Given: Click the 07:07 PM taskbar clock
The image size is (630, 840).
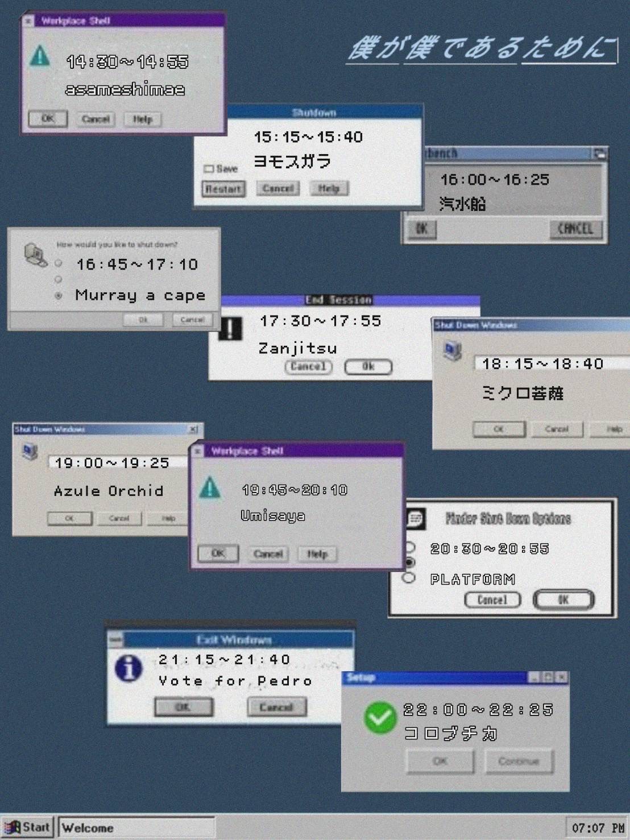Looking at the screenshot, I should pos(597,827).
